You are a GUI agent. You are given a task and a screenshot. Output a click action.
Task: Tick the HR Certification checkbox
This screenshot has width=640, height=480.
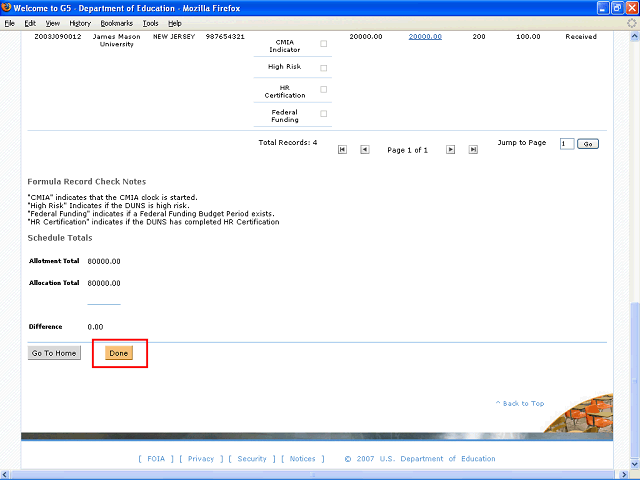click(x=324, y=89)
